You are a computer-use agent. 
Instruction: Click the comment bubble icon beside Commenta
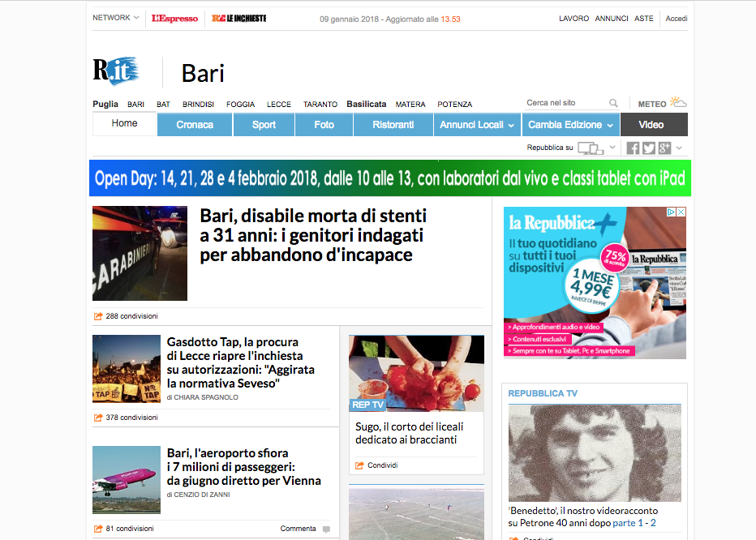click(x=326, y=529)
